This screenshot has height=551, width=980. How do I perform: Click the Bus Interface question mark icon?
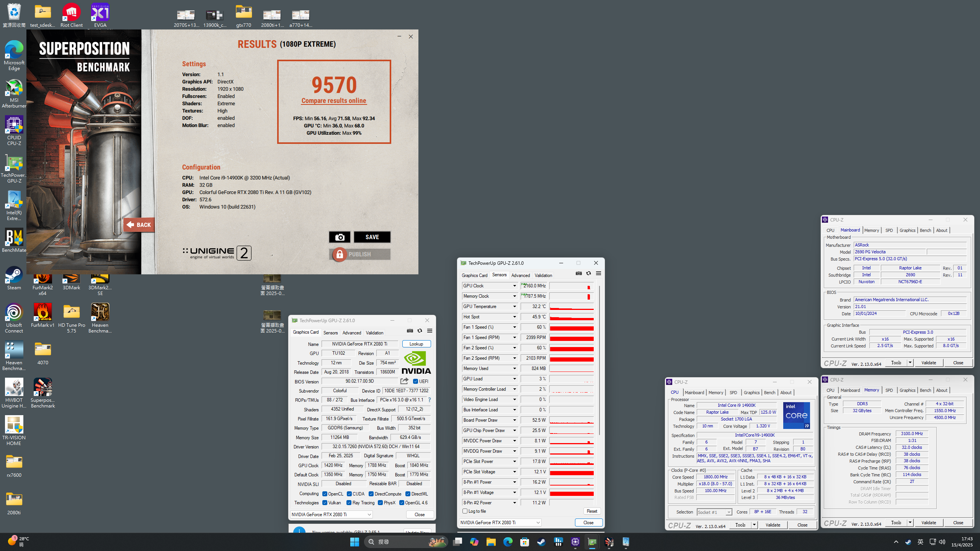tap(430, 400)
